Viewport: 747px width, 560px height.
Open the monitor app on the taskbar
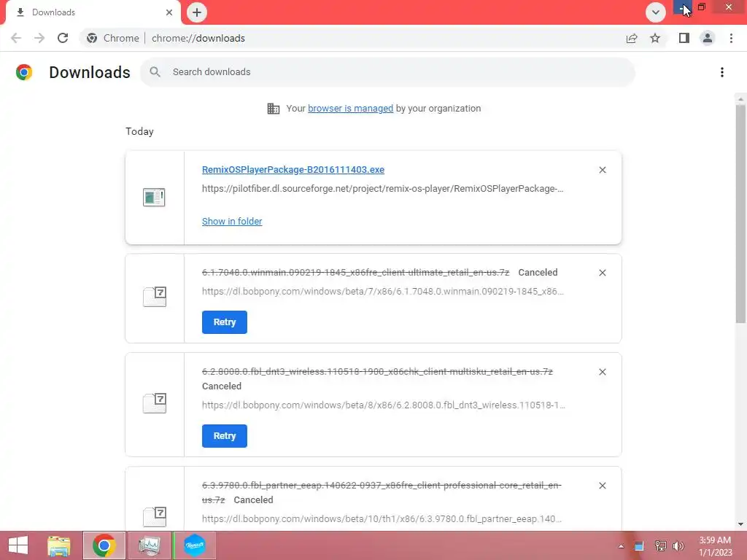(x=149, y=545)
